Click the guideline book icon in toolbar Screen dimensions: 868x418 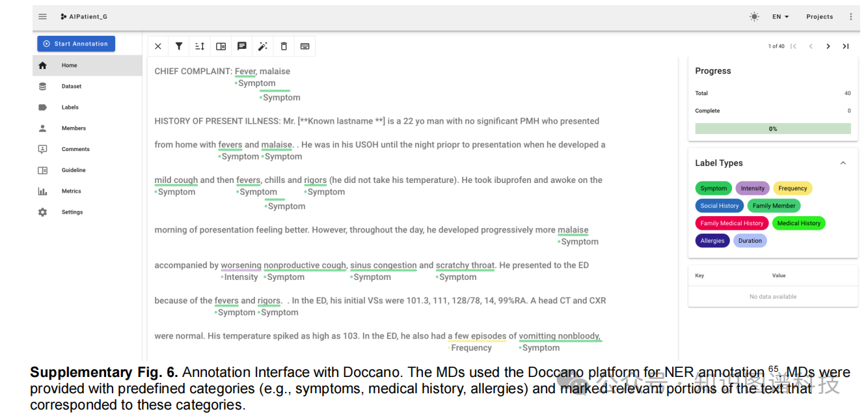click(221, 46)
